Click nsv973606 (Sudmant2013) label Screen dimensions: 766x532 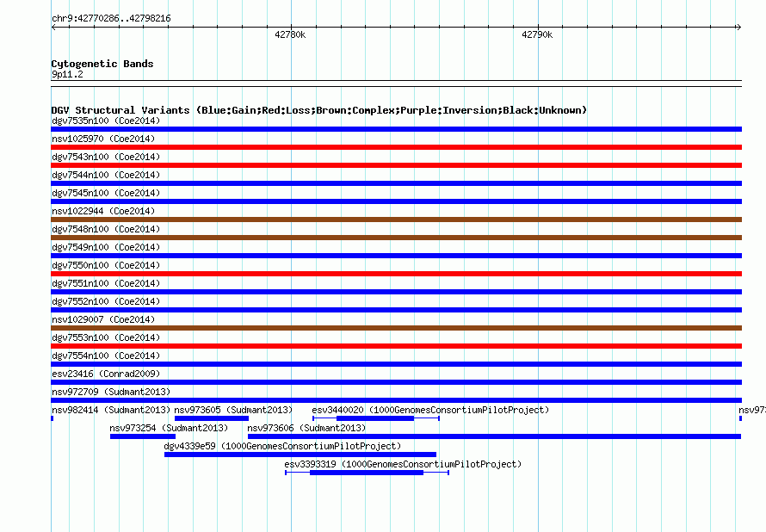pos(306,428)
